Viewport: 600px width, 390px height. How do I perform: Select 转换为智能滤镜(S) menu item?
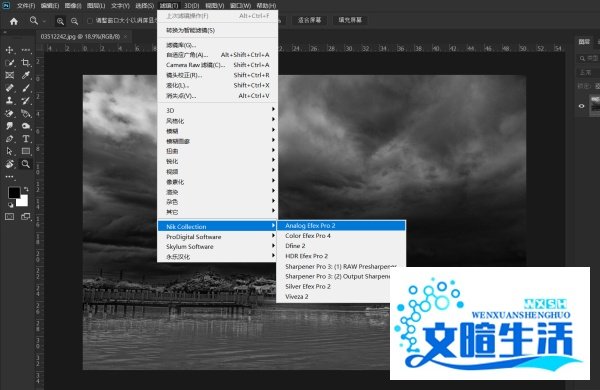tap(217, 30)
